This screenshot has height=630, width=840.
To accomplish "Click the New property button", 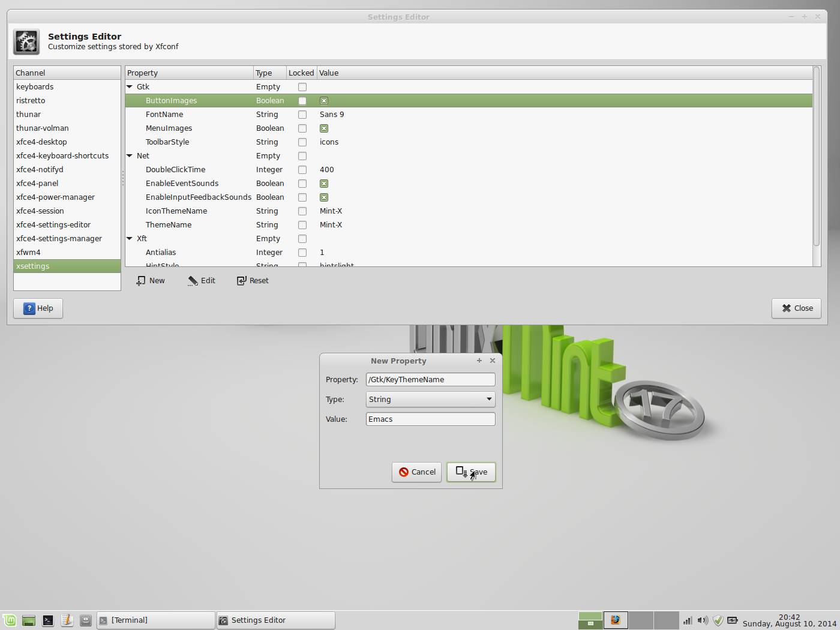I will click(x=151, y=281).
